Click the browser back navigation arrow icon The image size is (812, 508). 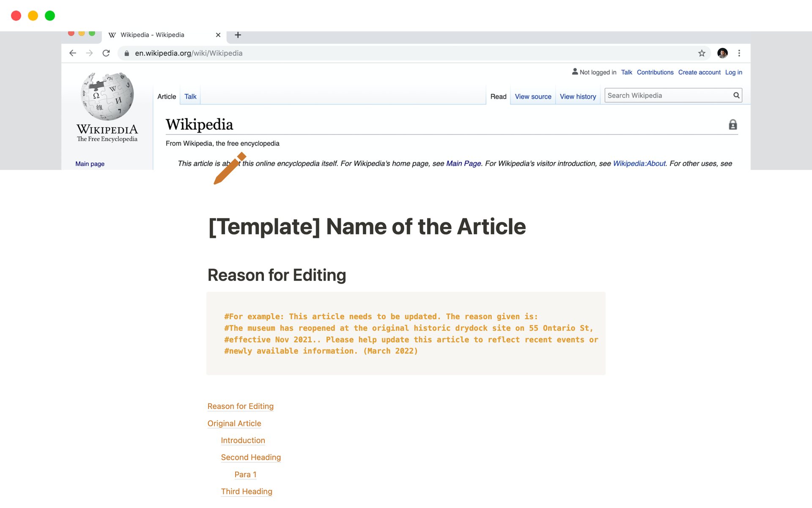pyautogui.click(x=71, y=53)
